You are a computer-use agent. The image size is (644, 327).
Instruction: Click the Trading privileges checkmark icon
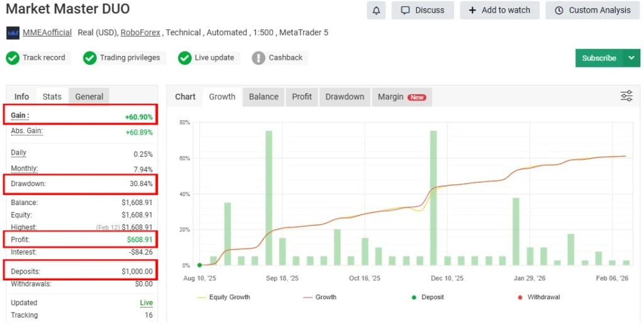point(89,58)
